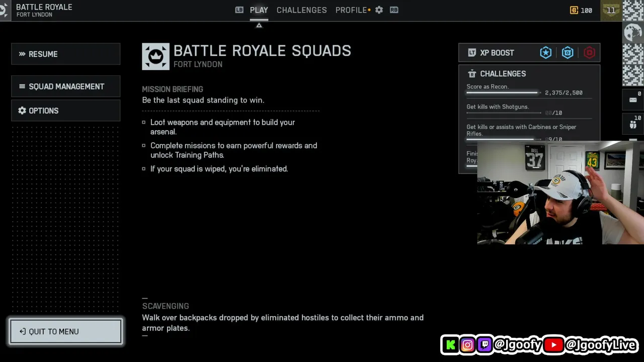Click the XP BOOST label
Image resolution: width=644 pixels, height=362 pixels.
pos(497,53)
